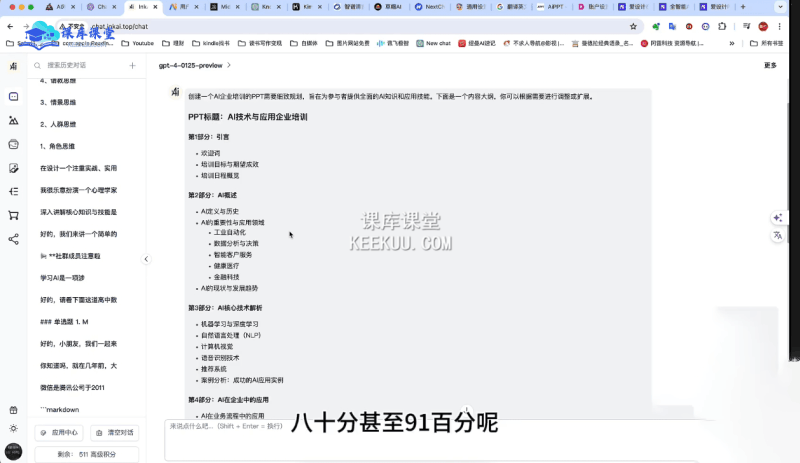800x463 pixels.
Task: Open the 自媒体 bookmark folder
Action: click(304, 43)
